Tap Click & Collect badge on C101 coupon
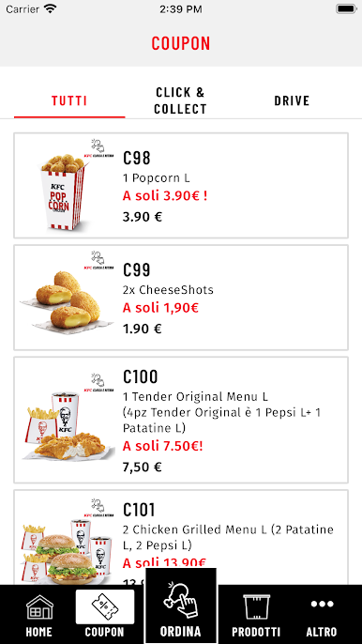Screen dimensions: 362x644 98,508
